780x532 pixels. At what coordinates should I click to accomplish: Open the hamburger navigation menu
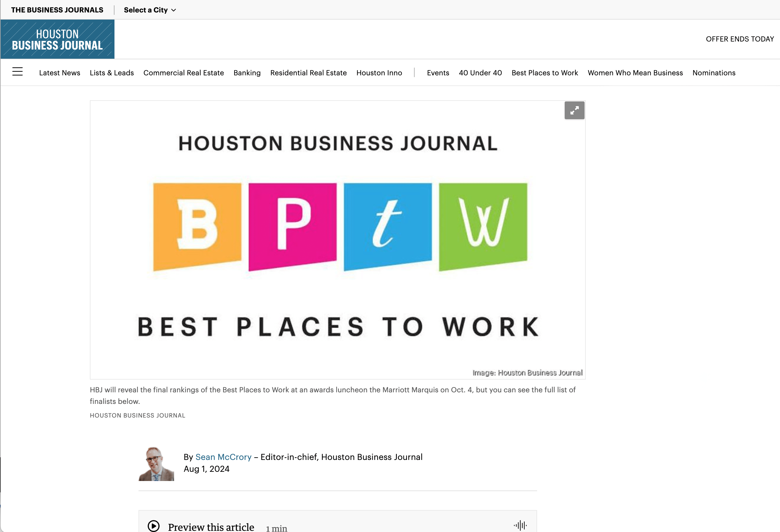coord(17,72)
